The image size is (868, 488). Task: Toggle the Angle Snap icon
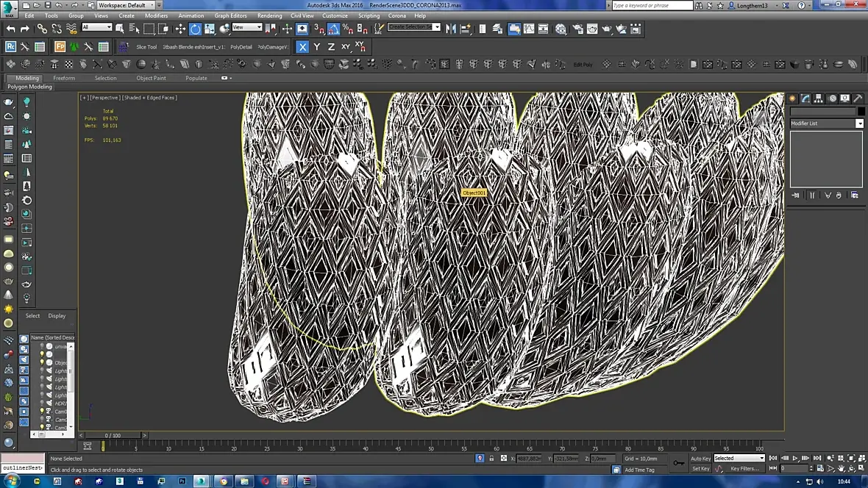pyautogui.click(x=333, y=29)
